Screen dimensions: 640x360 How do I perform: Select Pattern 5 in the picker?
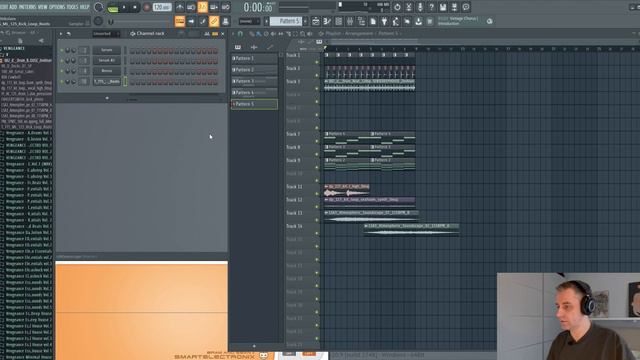tap(254, 104)
